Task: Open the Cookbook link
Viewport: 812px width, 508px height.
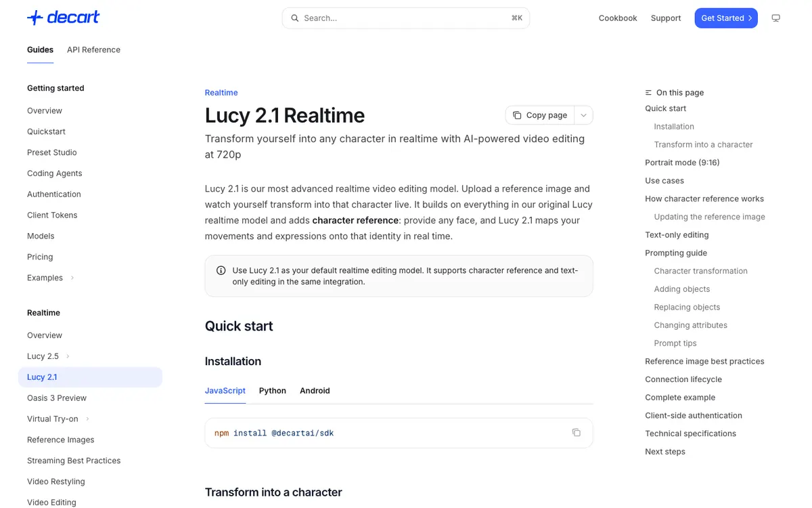Action: pos(618,18)
